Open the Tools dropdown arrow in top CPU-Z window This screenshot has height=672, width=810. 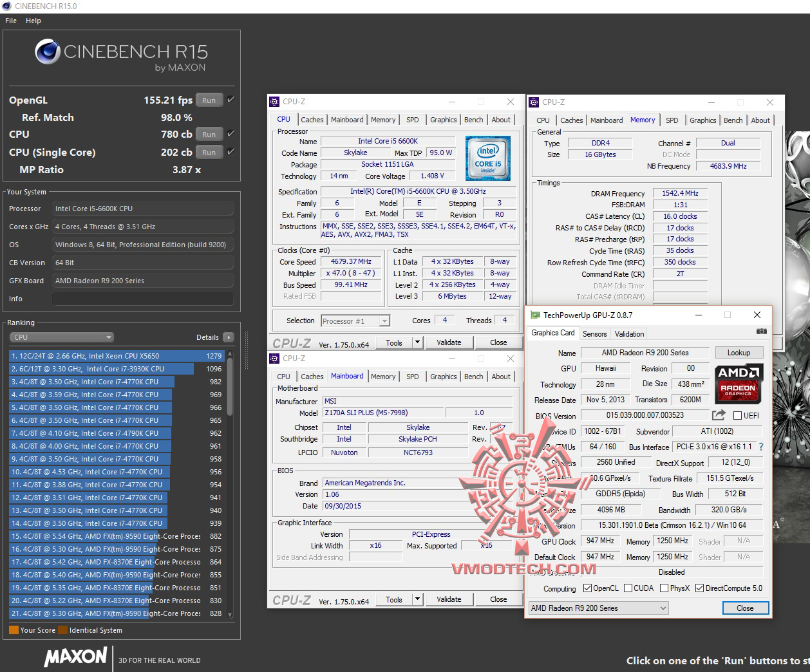pos(417,342)
